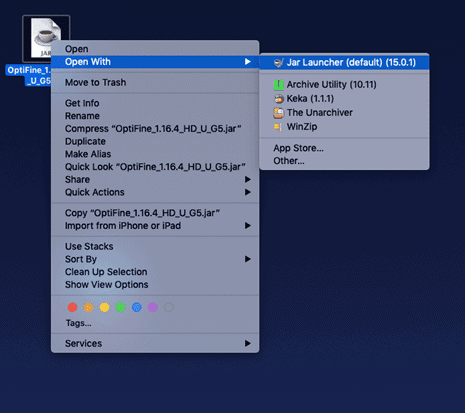Select Open in the context menu

tap(155, 49)
